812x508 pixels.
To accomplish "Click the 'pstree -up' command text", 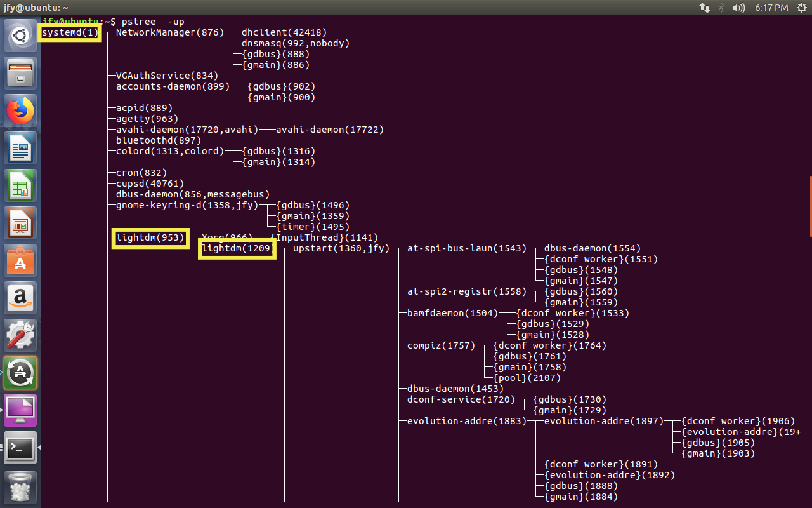I will 153,22.
